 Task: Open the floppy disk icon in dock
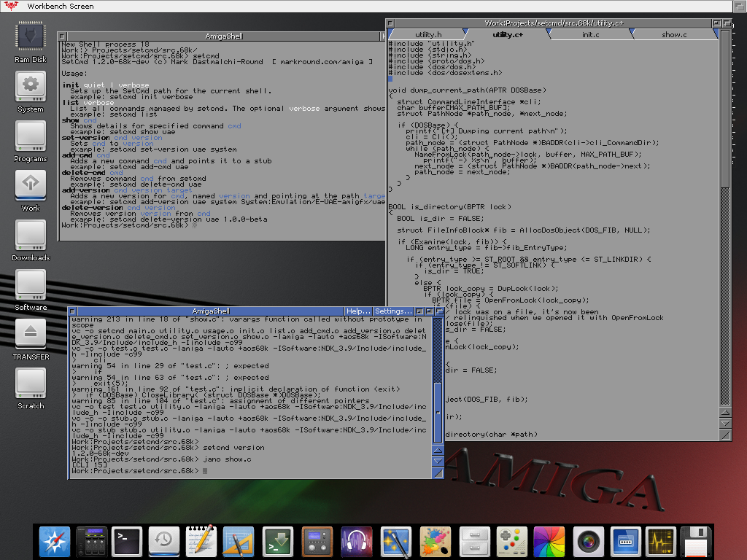click(x=695, y=541)
